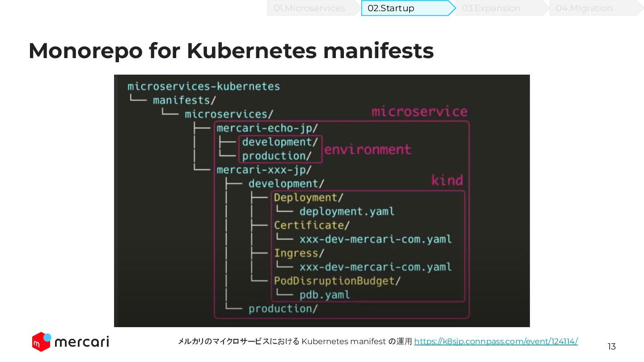
Task: Click the Japanese caption about Kubernetes manifest
Action: 295,341
